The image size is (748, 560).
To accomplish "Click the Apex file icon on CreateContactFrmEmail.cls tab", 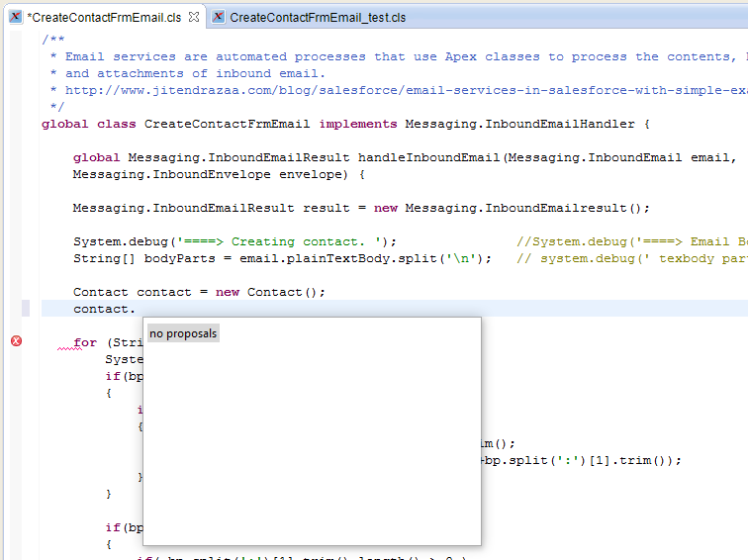I will [x=15, y=17].
